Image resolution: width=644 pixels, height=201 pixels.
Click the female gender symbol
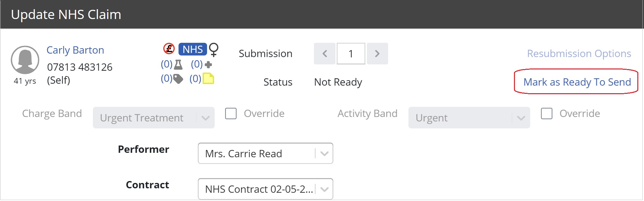[x=214, y=49]
